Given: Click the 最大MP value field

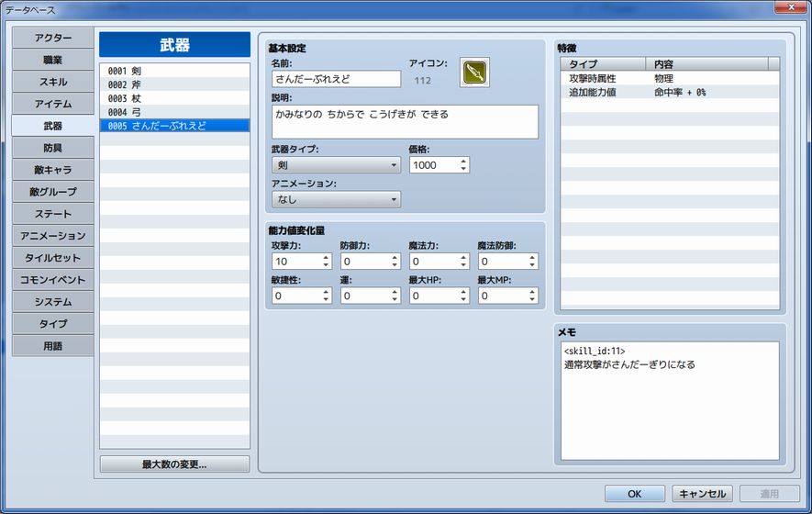Looking at the screenshot, I should coord(502,296).
